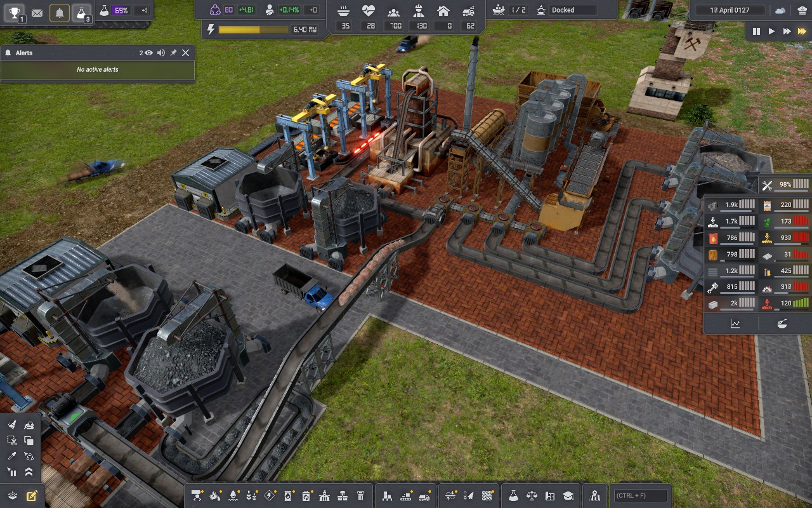Open the messages envelope icon
This screenshot has width=812, height=508.
point(37,12)
